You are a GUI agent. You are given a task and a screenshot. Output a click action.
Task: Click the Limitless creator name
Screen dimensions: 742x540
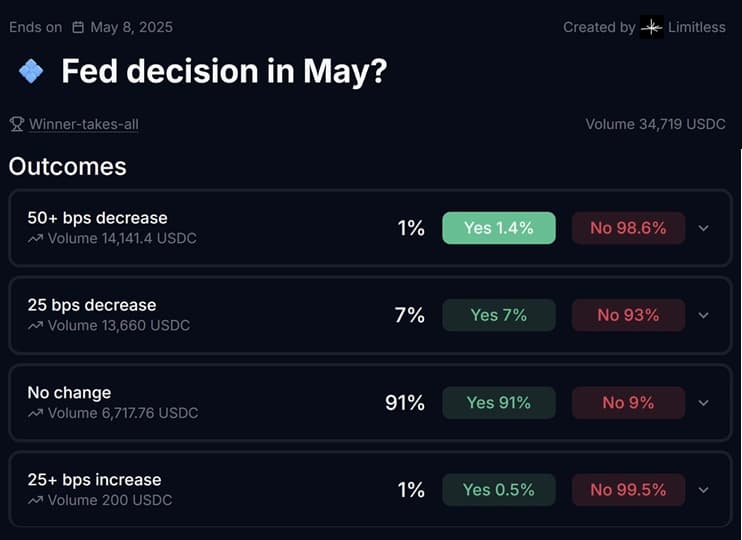(x=697, y=27)
